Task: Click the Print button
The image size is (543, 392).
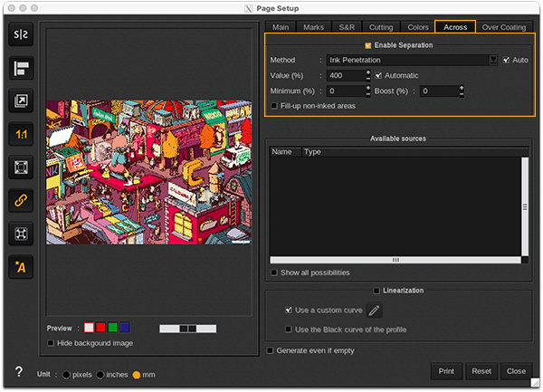Action: point(446,371)
